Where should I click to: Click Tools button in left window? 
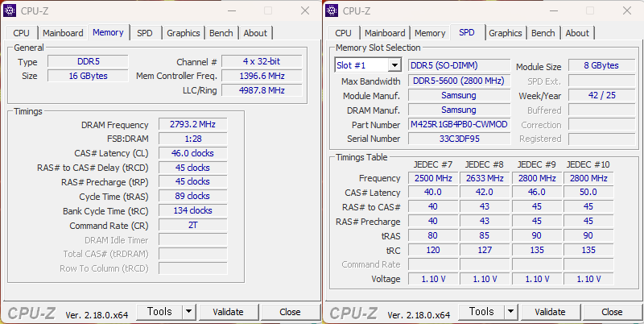pyautogui.click(x=159, y=312)
